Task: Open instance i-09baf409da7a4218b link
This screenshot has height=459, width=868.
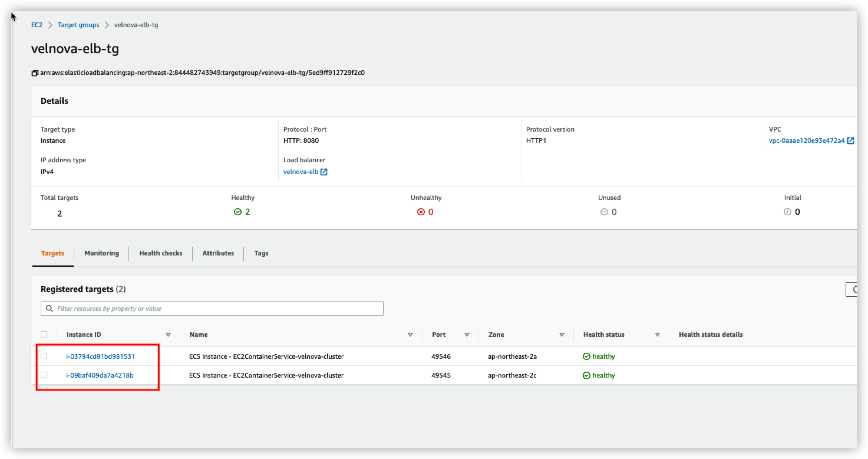Action: click(100, 375)
